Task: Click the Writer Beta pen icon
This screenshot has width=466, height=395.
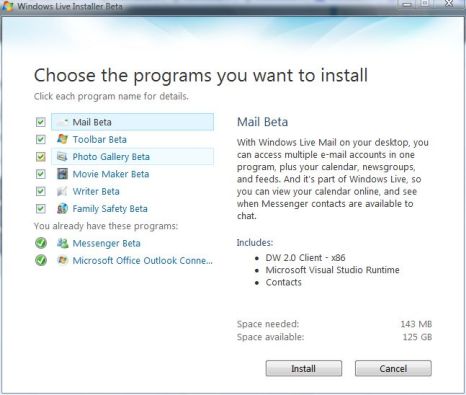Action: (62, 191)
